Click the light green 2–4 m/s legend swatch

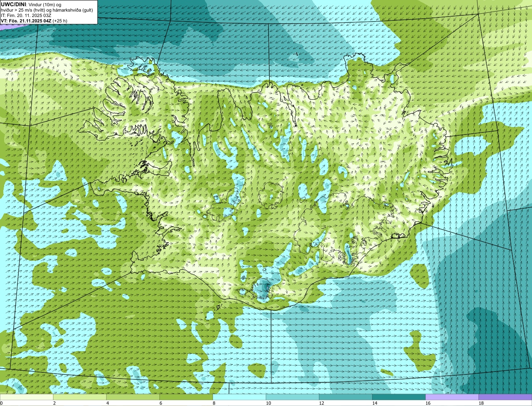coord(80,397)
